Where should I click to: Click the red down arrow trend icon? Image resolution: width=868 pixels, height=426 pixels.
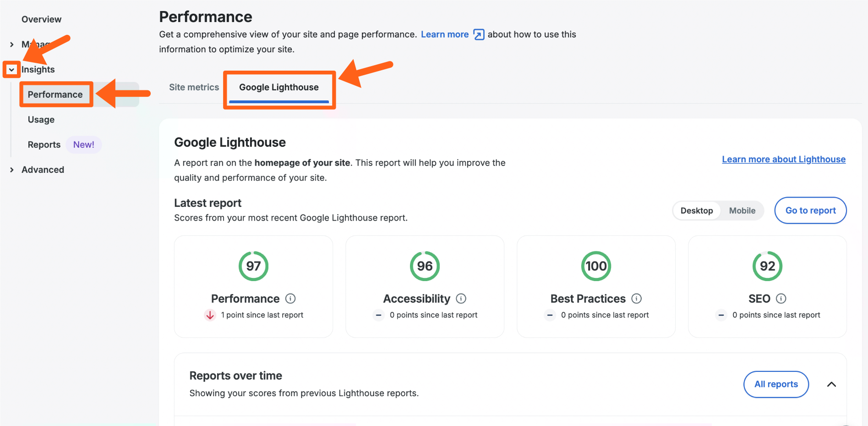(210, 315)
